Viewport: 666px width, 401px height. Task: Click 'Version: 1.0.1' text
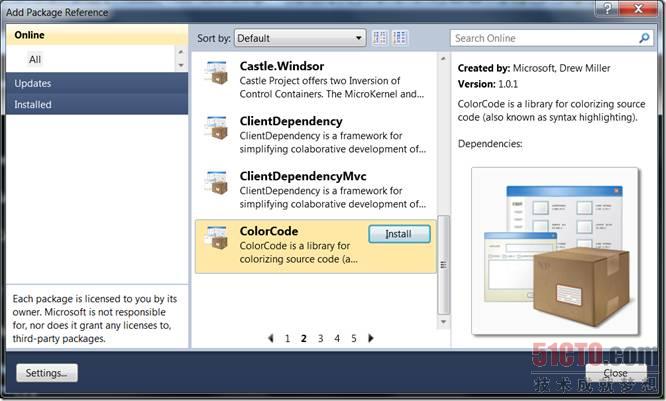point(488,84)
